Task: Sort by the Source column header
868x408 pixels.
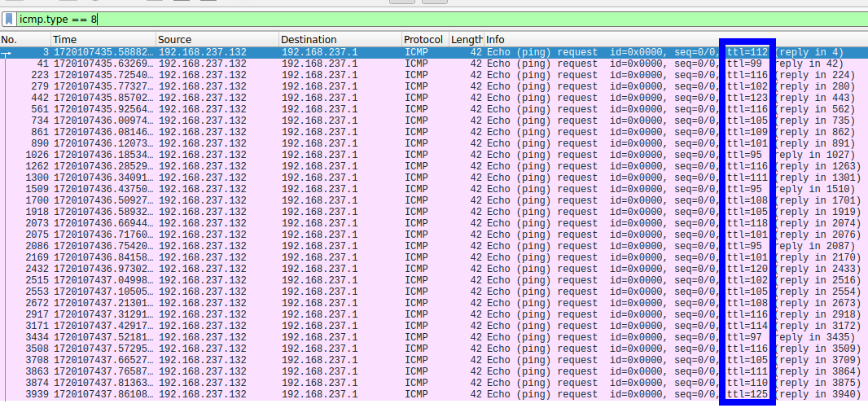Action: point(217,40)
